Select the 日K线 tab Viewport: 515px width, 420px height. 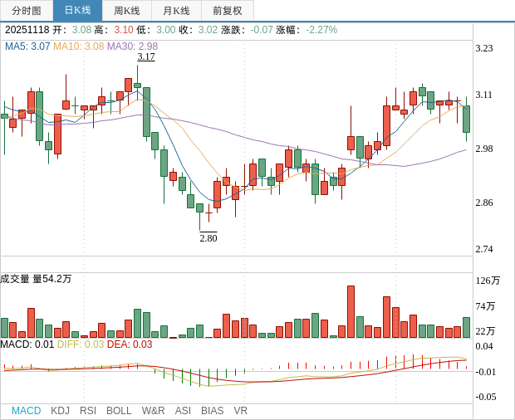click(x=77, y=11)
